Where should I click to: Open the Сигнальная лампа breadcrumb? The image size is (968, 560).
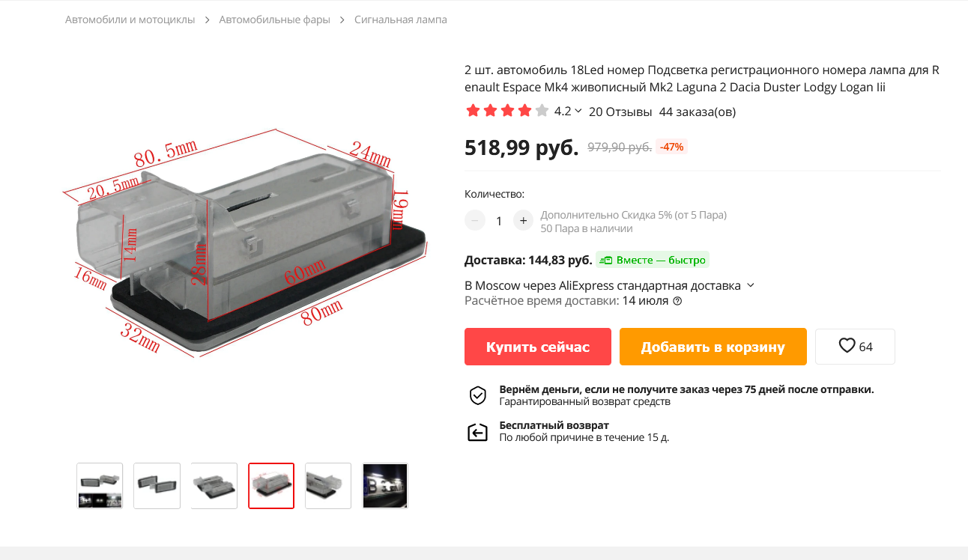pos(401,19)
